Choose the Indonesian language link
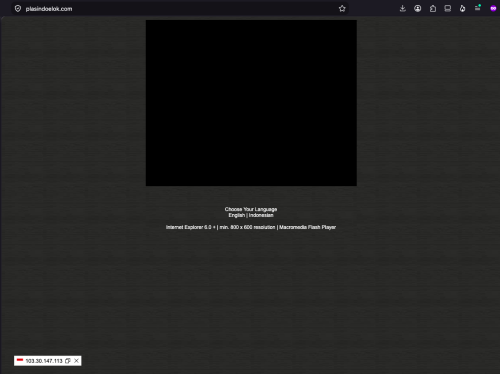 click(x=261, y=215)
